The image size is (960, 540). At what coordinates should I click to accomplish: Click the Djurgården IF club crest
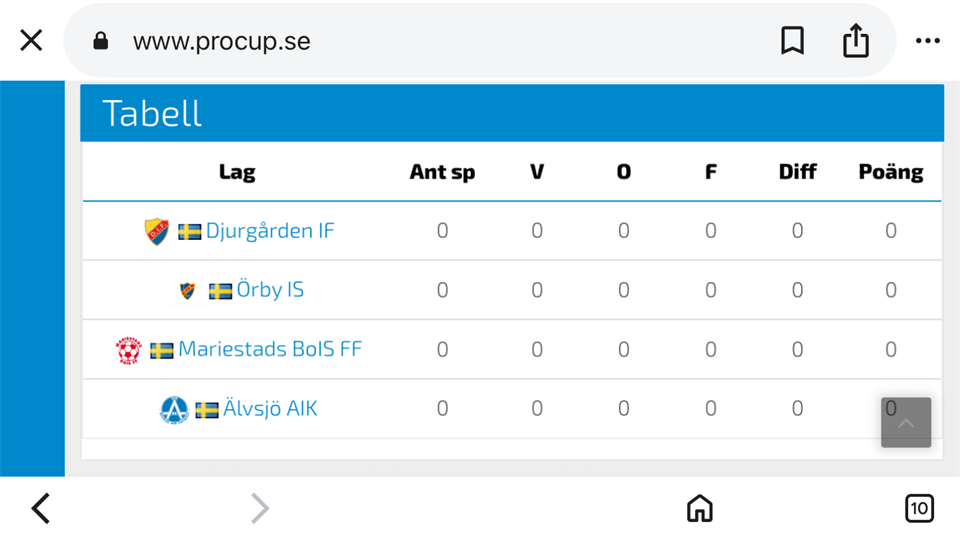coord(156,231)
